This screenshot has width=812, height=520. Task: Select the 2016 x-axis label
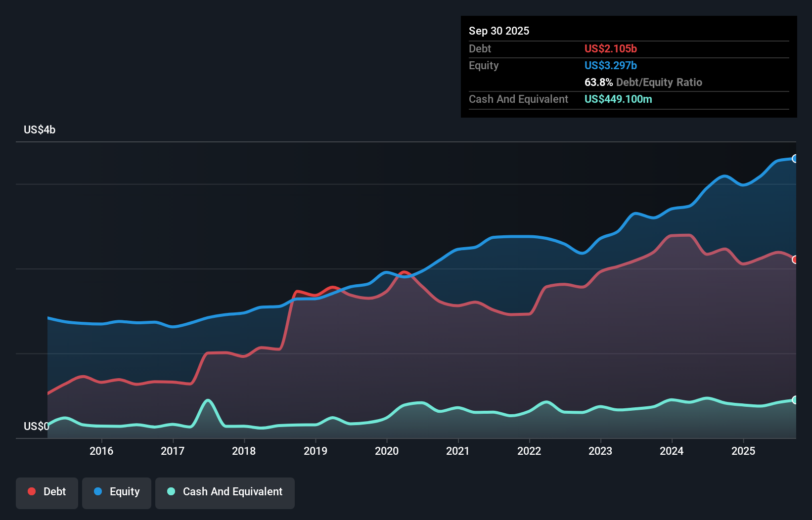click(x=101, y=451)
